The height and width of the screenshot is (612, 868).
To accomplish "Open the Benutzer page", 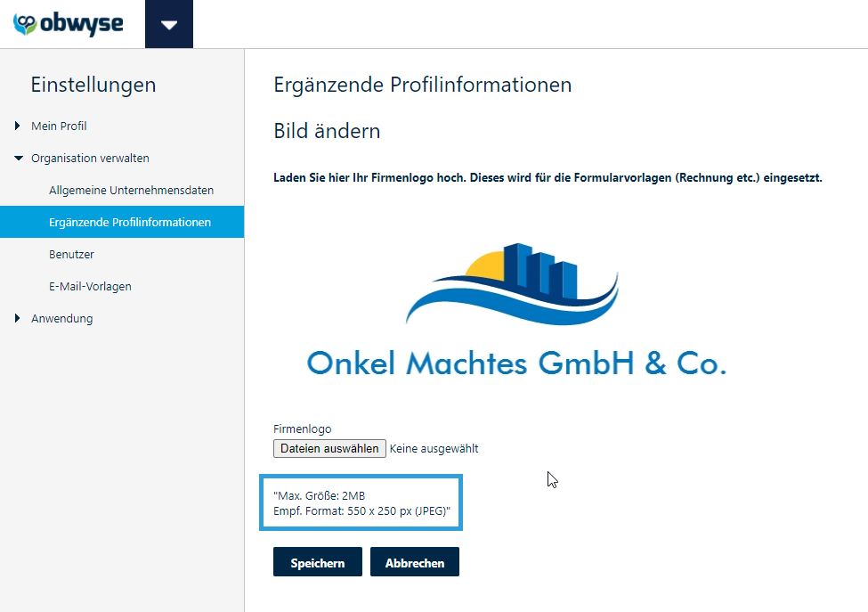I will pyautogui.click(x=71, y=254).
